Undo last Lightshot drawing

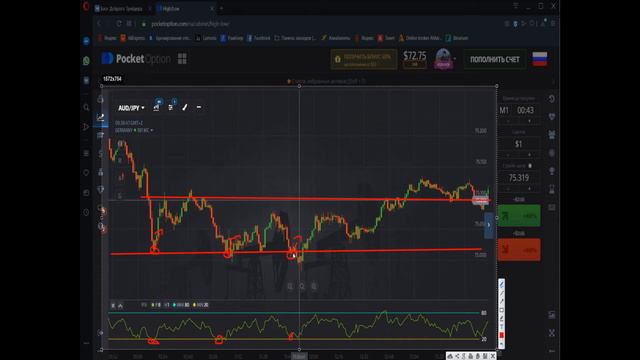point(502,344)
